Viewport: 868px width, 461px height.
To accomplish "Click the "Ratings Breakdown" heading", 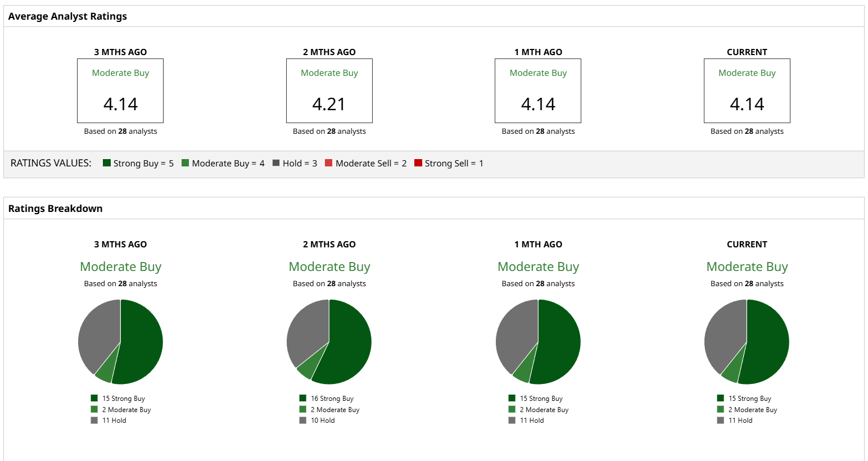I will [x=55, y=209].
